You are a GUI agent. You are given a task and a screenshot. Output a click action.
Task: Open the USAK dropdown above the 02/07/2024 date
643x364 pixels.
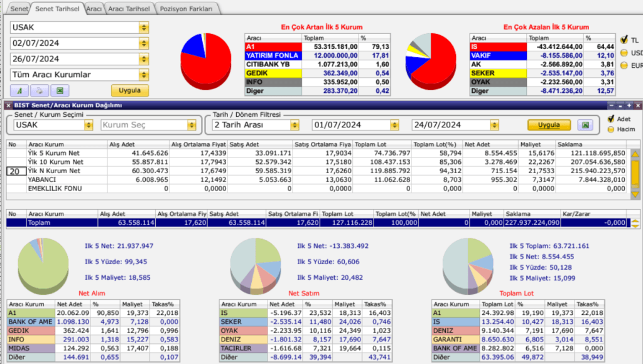tap(144, 28)
